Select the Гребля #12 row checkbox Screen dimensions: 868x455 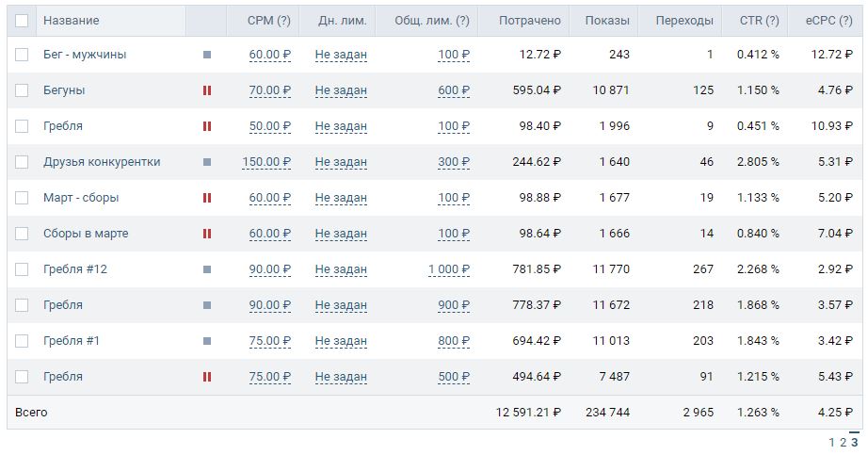pyautogui.click(x=22, y=269)
